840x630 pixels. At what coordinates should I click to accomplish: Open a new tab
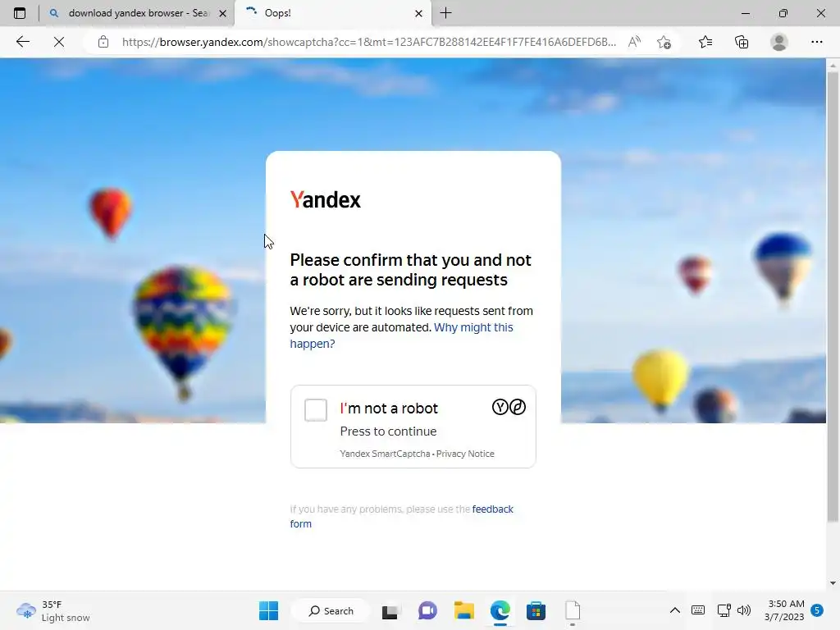coord(445,13)
